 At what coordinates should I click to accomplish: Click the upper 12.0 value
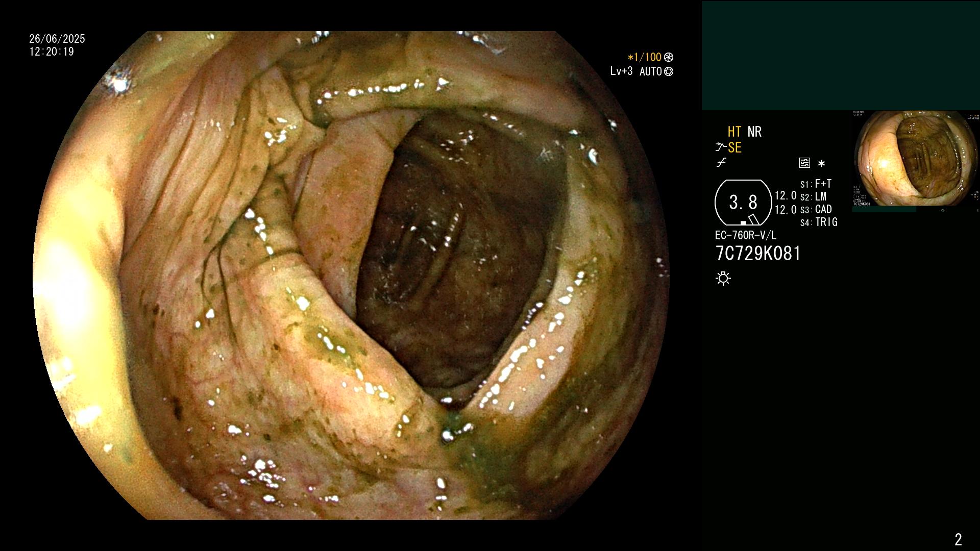click(x=786, y=196)
